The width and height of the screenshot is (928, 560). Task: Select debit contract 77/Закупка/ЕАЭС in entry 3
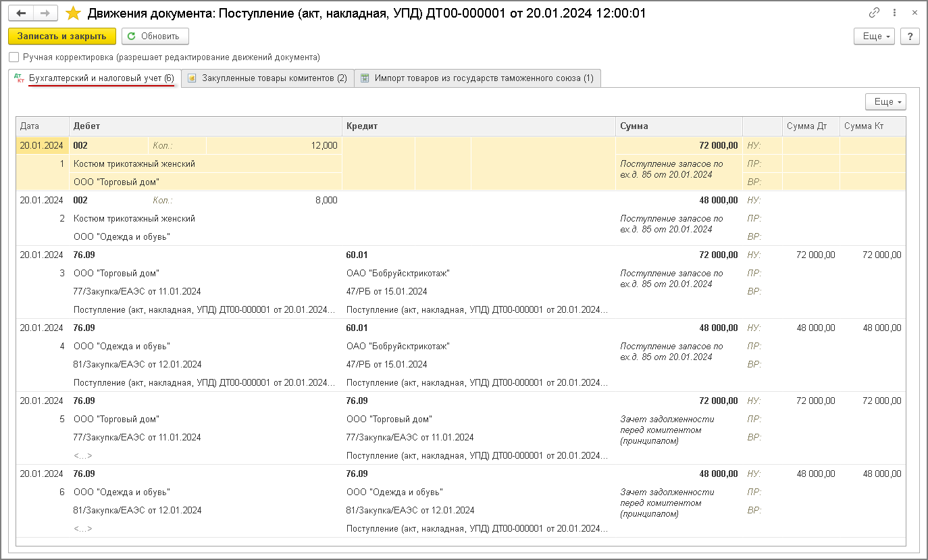pyautogui.click(x=137, y=291)
